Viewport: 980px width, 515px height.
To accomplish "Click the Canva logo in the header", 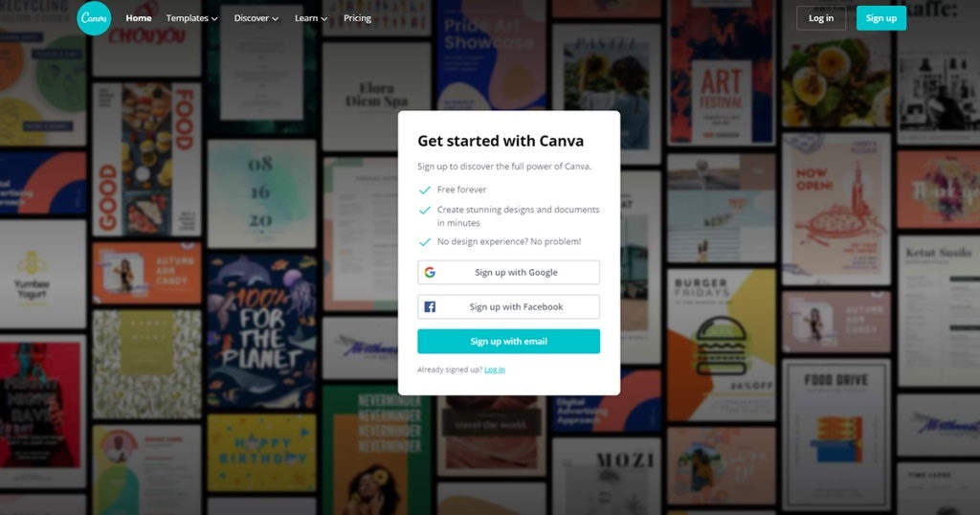I will [x=94, y=18].
